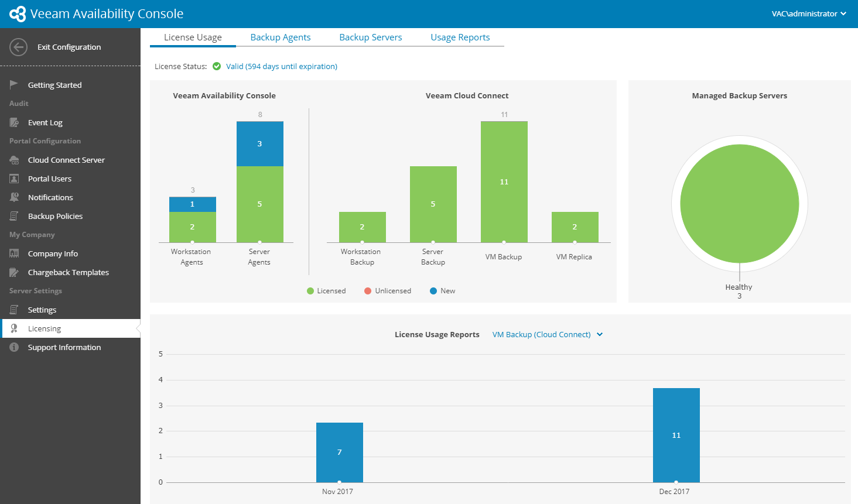Click the Valid (594 days until expiration) link

(282, 66)
